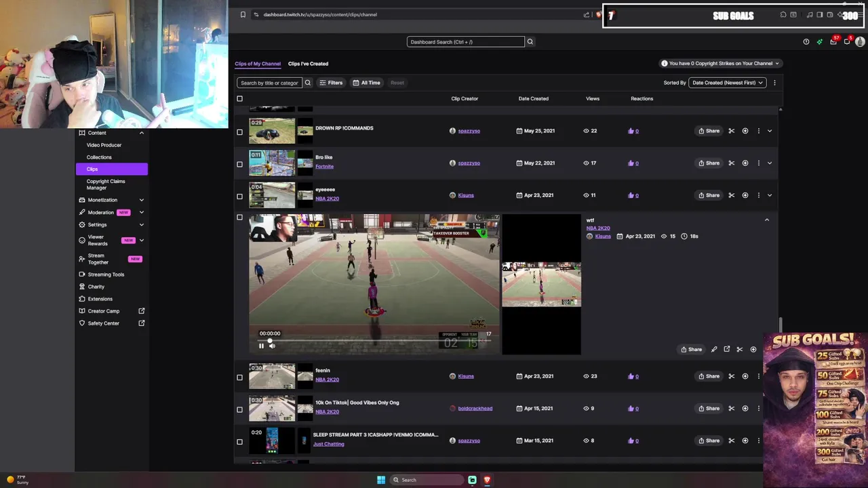Mute the wtf clip player volume

[x=272, y=346]
